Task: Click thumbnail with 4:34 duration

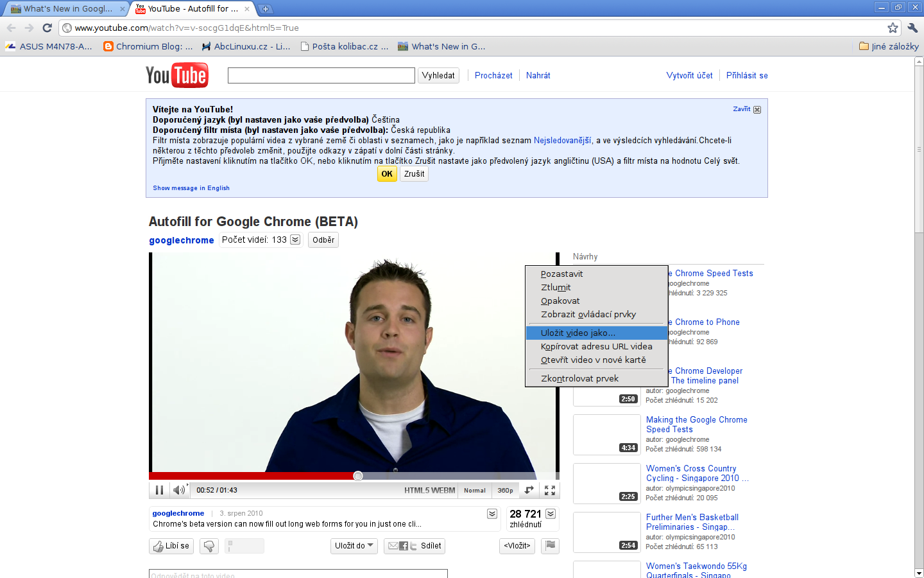Action: coord(607,435)
